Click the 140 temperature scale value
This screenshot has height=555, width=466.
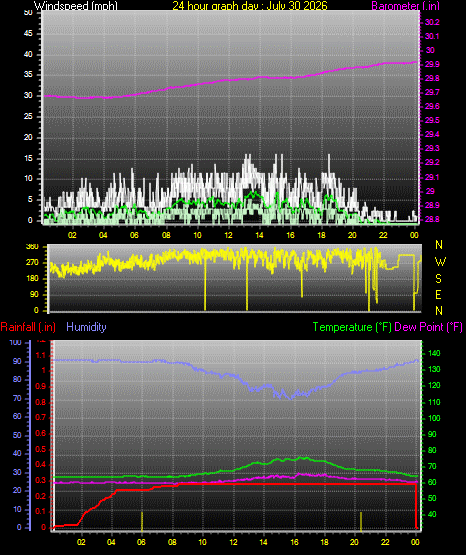click(x=434, y=353)
